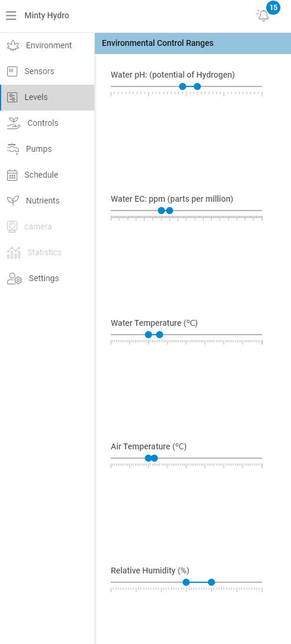The height and width of the screenshot is (644, 291).
Task: Click the Settings user-gear icon
Action: coord(14,278)
